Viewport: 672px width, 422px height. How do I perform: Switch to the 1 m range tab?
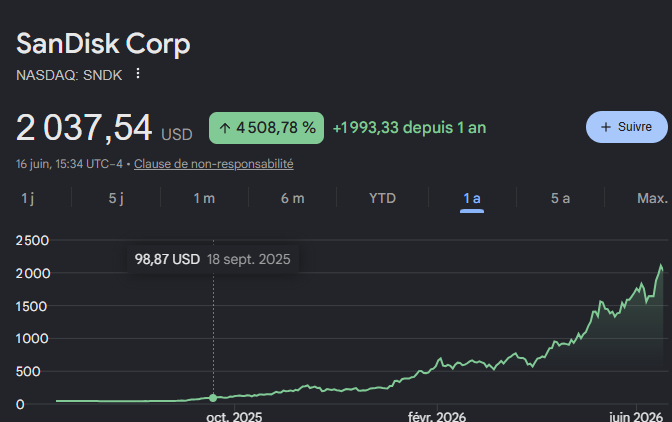204,198
